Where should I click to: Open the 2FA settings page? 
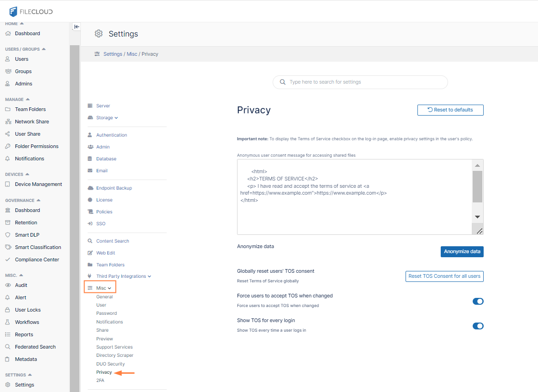point(100,381)
